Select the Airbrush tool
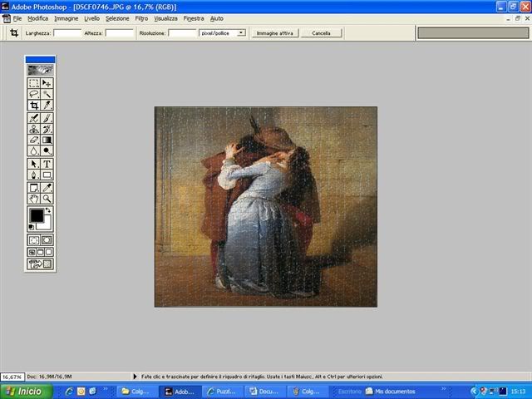Image resolution: width=532 pixels, height=399 pixels. click(33, 118)
